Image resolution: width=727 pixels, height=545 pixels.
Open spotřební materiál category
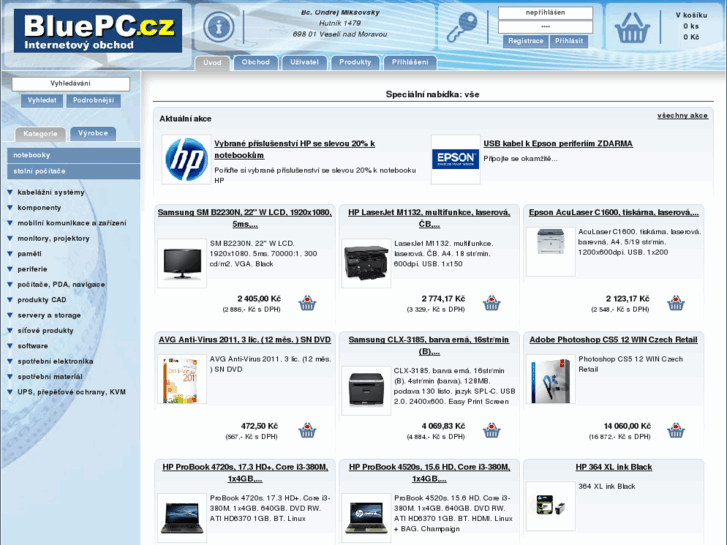pyautogui.click(x=50, y=377)
